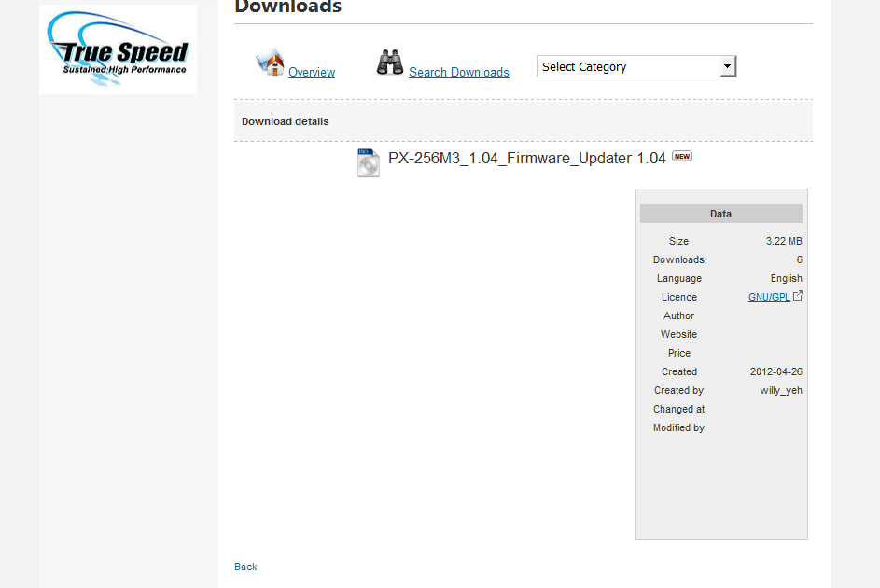The width and height of the screenshot is (880, 588).
Task: Click the red NEW badge
Action: coord(682,157)
